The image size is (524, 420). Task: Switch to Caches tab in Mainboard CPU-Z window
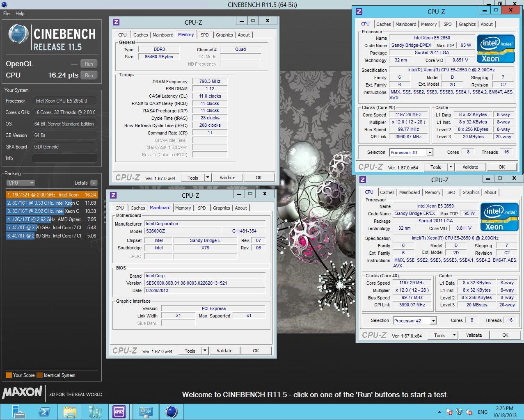coord(138,208)
